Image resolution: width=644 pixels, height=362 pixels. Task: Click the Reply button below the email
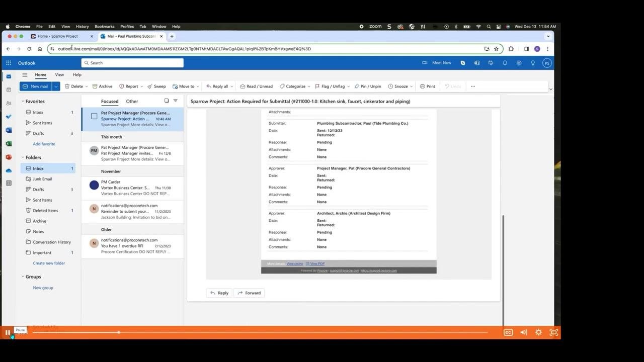click(x=219, y=293)
